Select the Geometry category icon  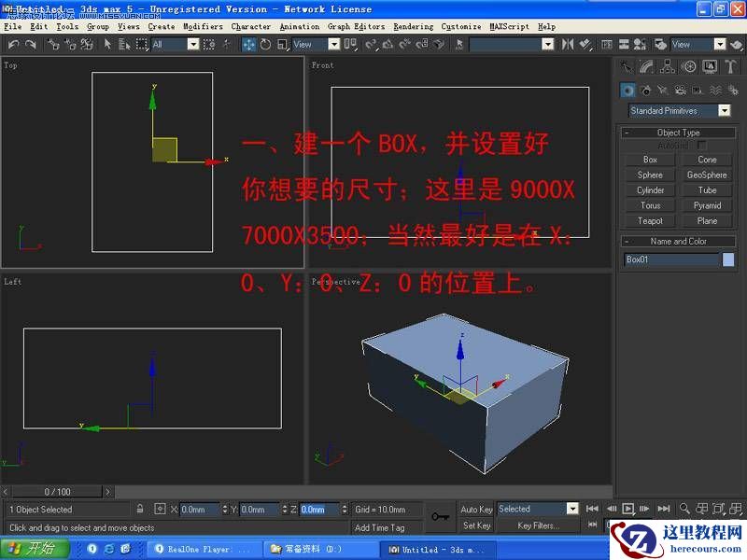628,90
